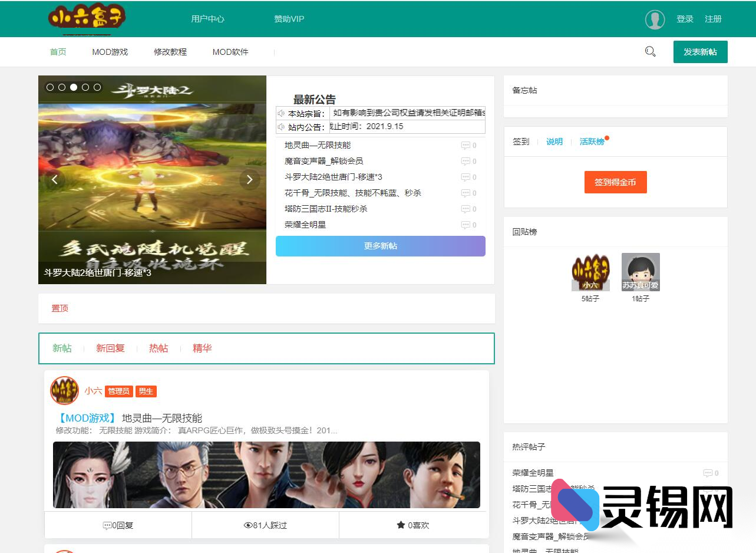Viewport: 756px width, 553px height.
Task: Open search using the magnifier icon
Action: tap(650, 51)
